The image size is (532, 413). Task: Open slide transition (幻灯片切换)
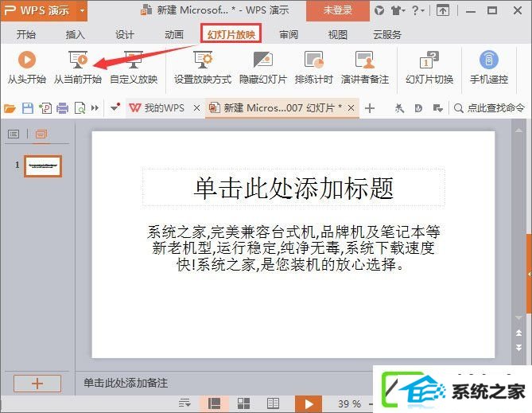[x=429, y=68]
